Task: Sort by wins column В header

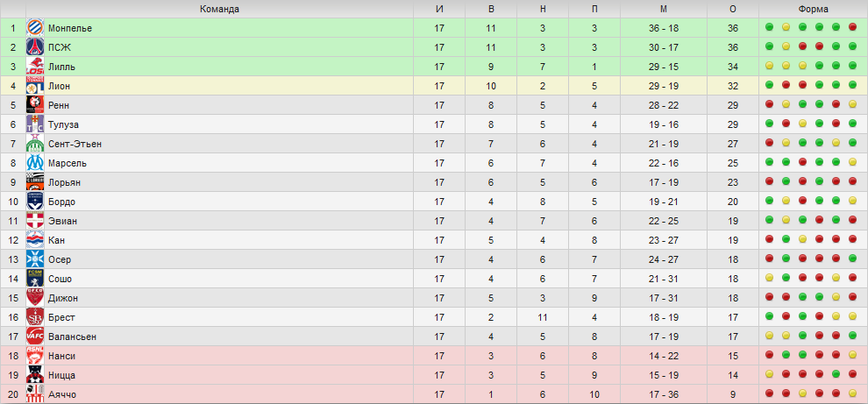Action: tap(491, 9)
